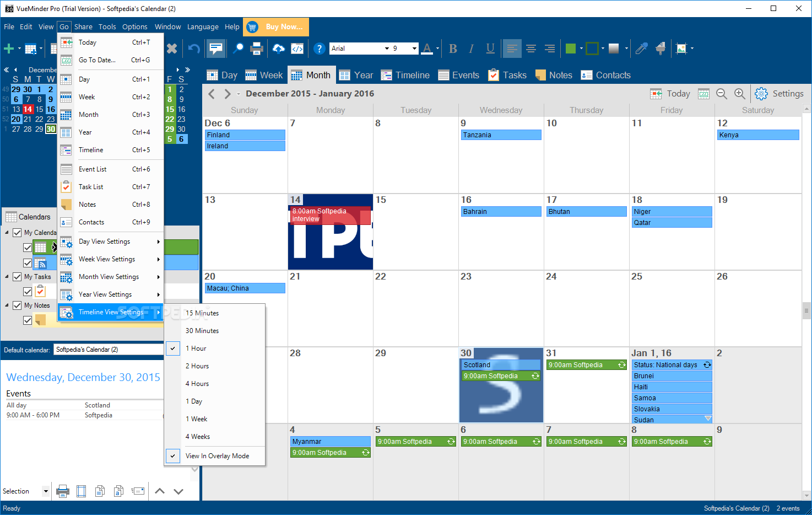Align text left
The height and width of the screenshot is (515, 812).
(512, 49)
